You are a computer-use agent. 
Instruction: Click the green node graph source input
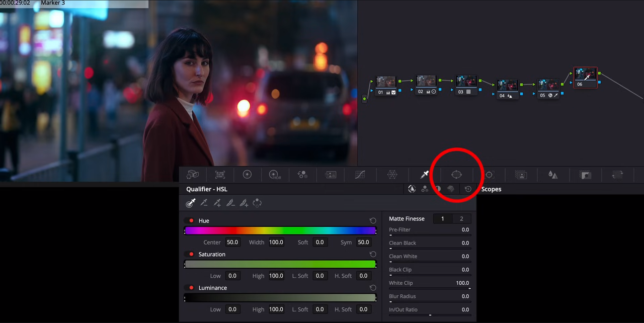click(x=365, y=99)
